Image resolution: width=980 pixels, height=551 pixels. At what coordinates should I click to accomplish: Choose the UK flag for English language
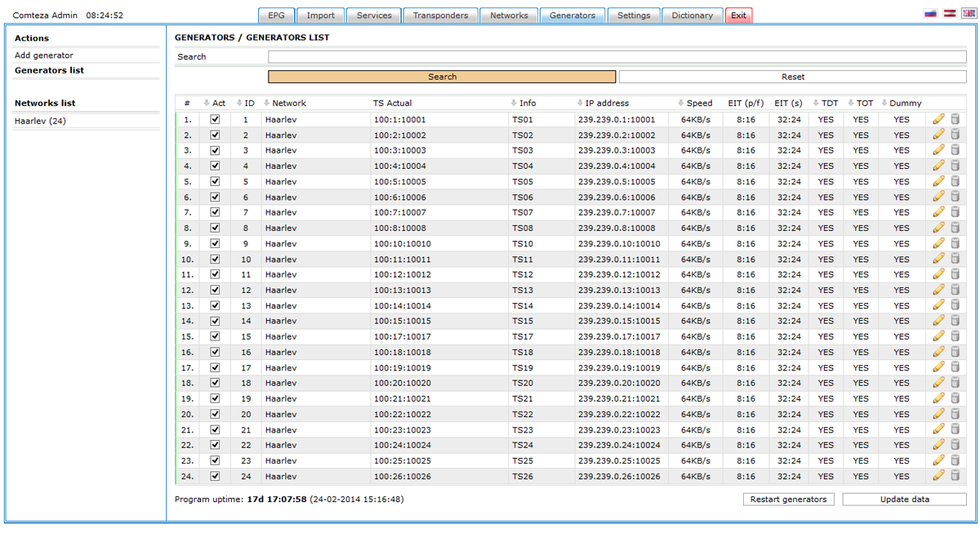967,13
